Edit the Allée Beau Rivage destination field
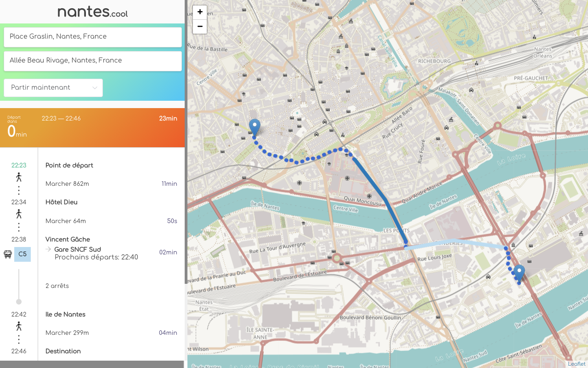 [x=93, y=61]
